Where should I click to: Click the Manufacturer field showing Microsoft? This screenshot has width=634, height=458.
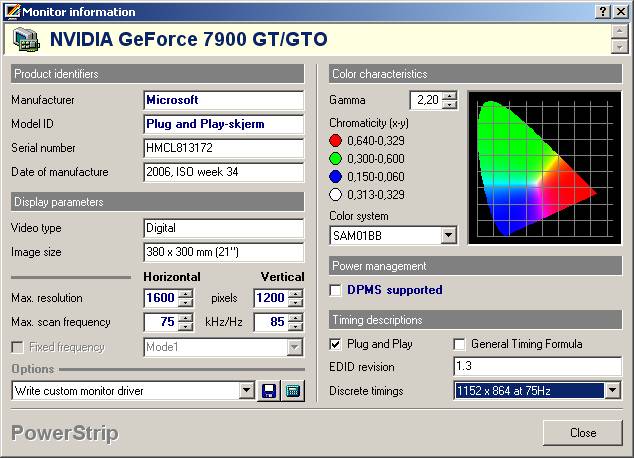[223, 100]
